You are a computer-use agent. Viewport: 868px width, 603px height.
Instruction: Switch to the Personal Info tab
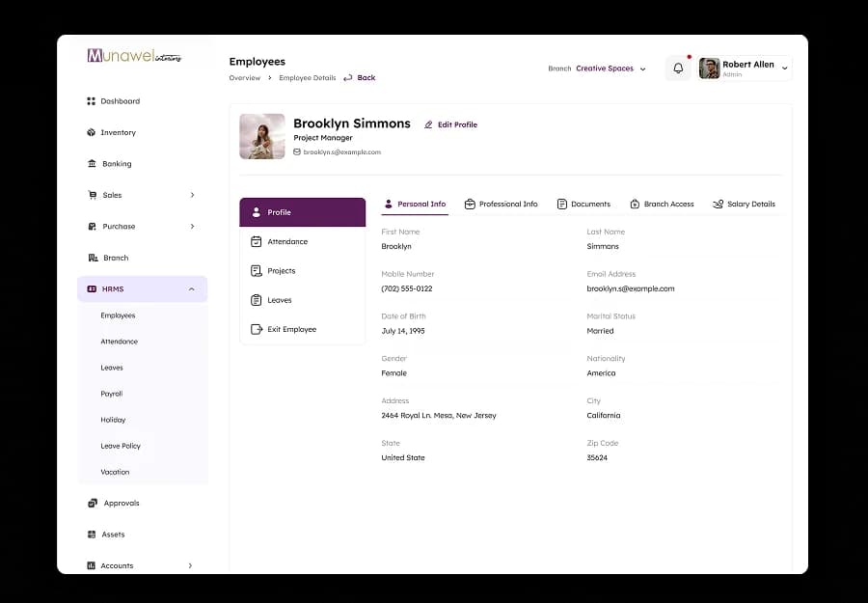point(415,204)
